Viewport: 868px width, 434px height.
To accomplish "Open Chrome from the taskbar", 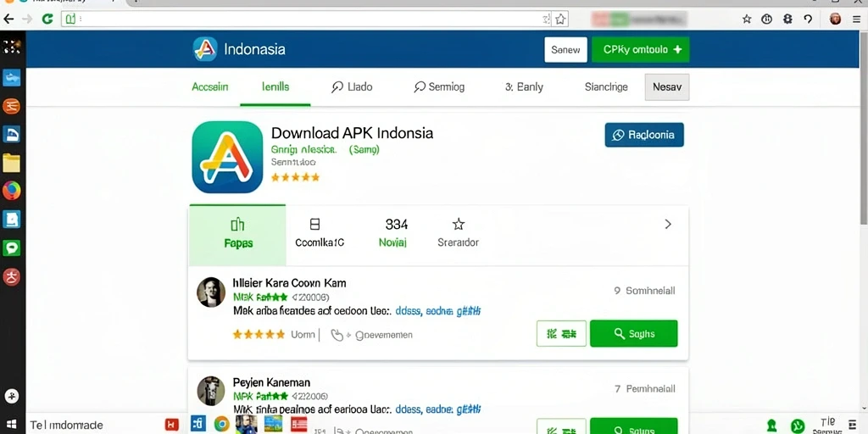I will coord(222,425).
